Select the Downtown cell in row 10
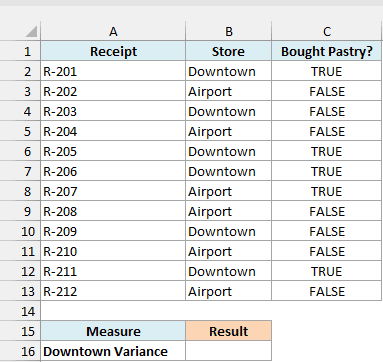This screenshot has width=383, height=362. point(228,231)
